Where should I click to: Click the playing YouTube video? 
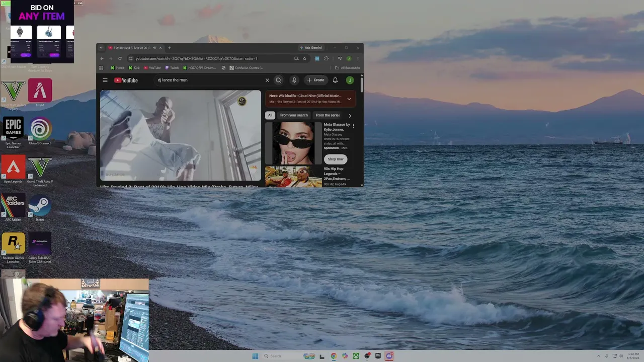(181, 135)
